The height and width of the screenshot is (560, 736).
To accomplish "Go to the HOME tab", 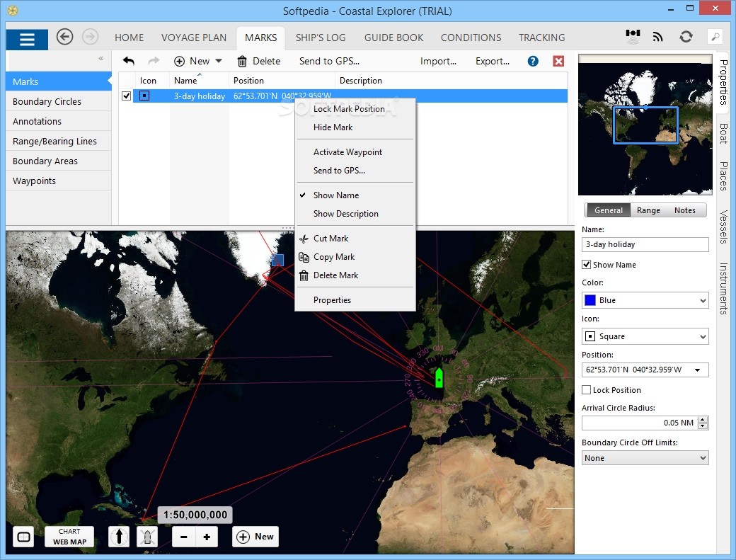I will coord(129,38).
